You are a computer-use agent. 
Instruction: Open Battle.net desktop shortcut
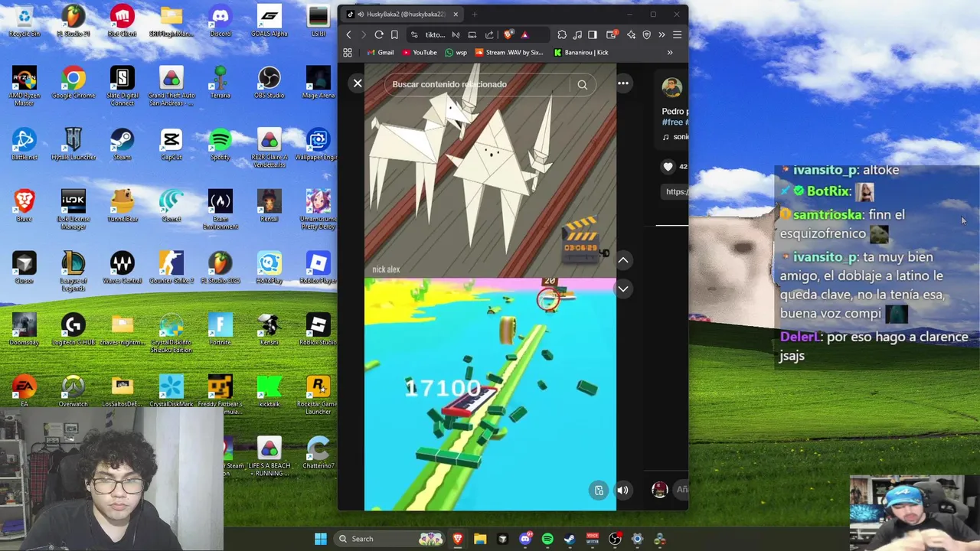click(x=24, y=145)
